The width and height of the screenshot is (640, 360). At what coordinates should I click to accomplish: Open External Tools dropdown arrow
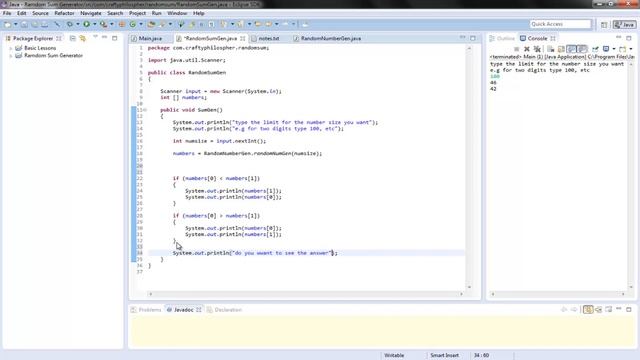coord(112,24)
